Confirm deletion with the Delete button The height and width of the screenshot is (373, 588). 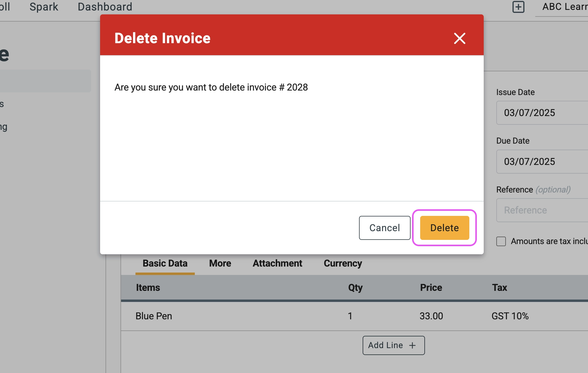click(444, 228)
